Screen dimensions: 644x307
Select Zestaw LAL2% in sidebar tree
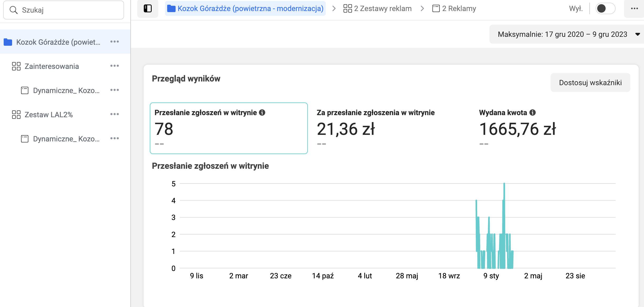point(49,115)
